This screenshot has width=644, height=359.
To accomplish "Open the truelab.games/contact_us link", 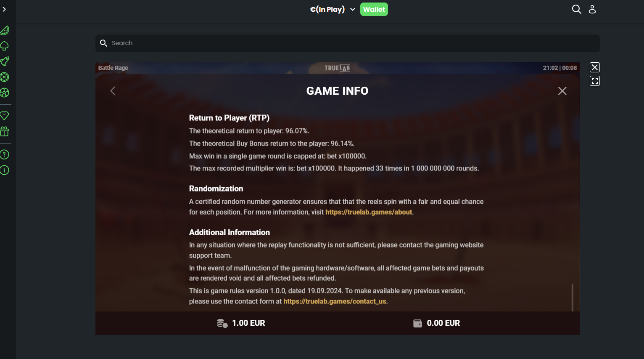I will pos(335,301).
